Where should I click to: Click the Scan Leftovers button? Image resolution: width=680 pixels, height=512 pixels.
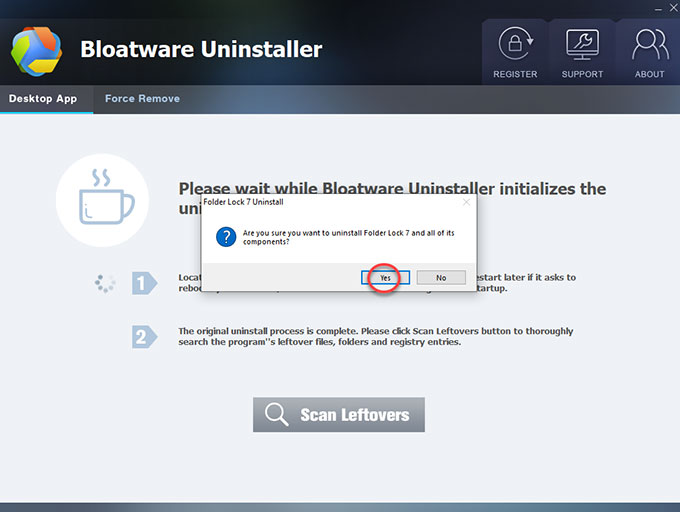339,414
